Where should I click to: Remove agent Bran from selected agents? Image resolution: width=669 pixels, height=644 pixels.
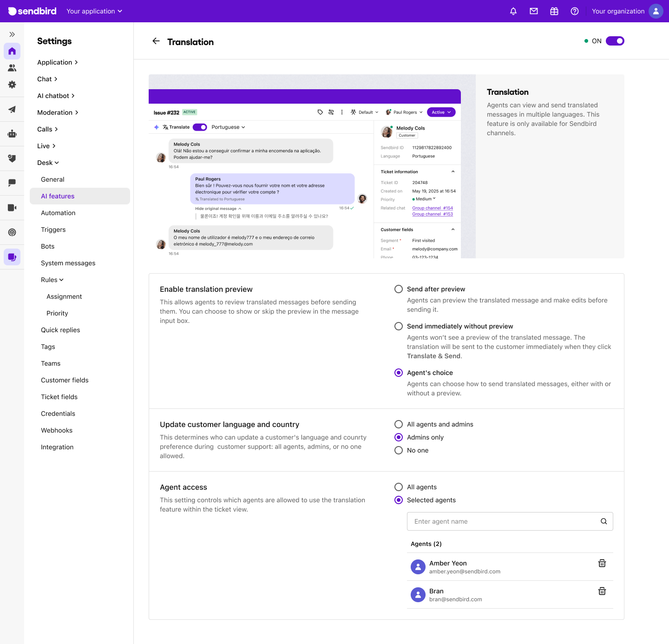click(602, 591)
